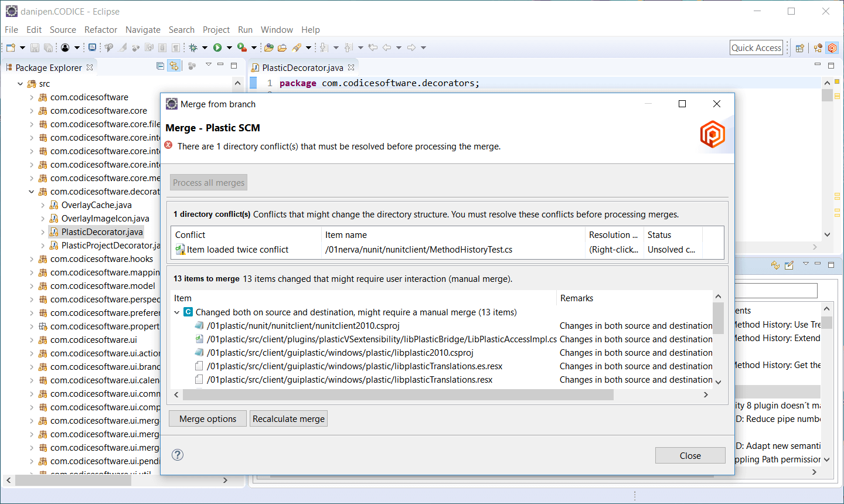This screenshot has height=504, width=844.
Task: Click Collapse All in Package Explorer
Action: 160,66
